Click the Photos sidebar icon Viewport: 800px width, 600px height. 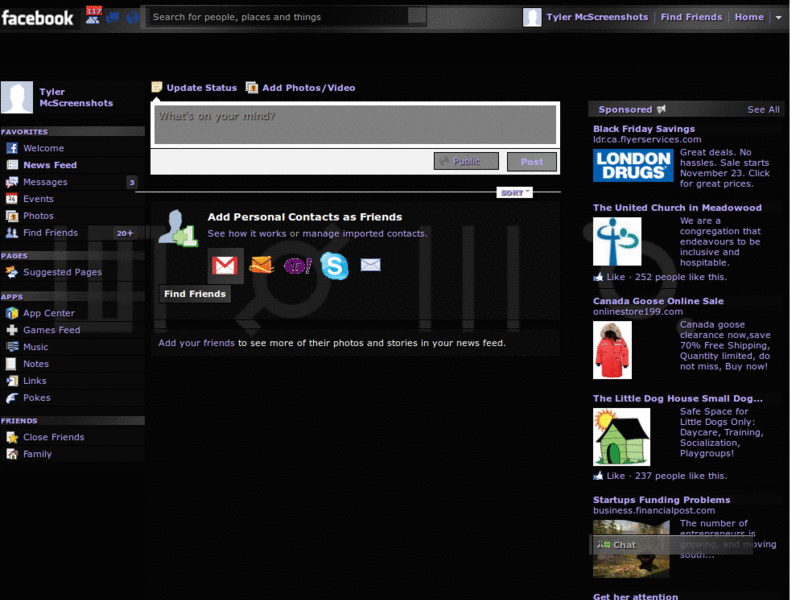tap(12, 216)
